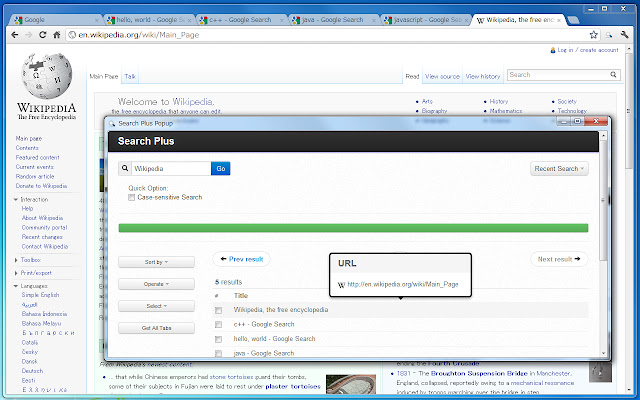Click the Wikipedia globe logo
This screenshot has height=400, width=640.
coord(47,76)
